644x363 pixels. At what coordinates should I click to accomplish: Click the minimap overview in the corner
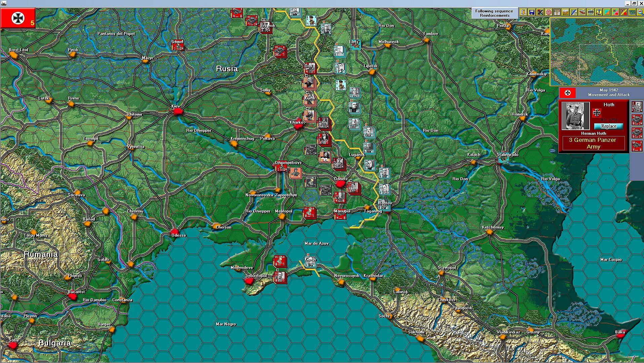coord(597,52)
